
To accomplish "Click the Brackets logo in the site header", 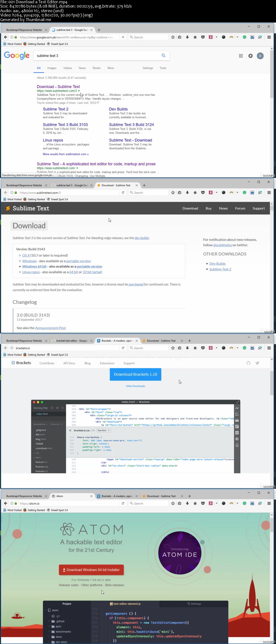I will click(21, 363).
